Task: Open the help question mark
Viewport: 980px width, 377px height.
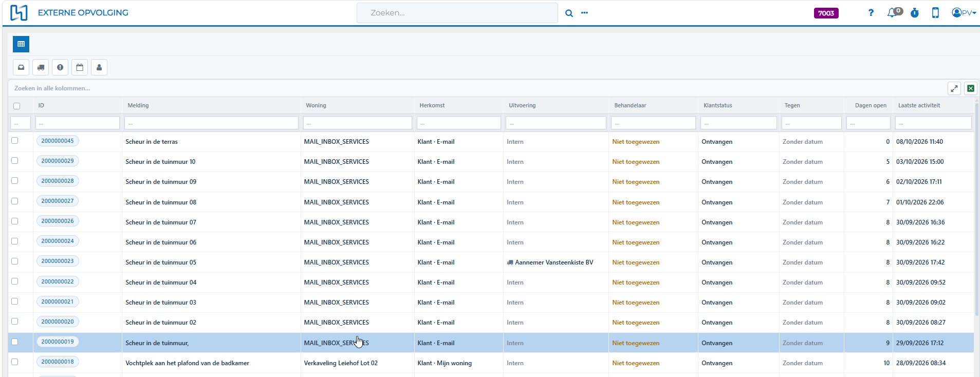Action: coord(871,13)
